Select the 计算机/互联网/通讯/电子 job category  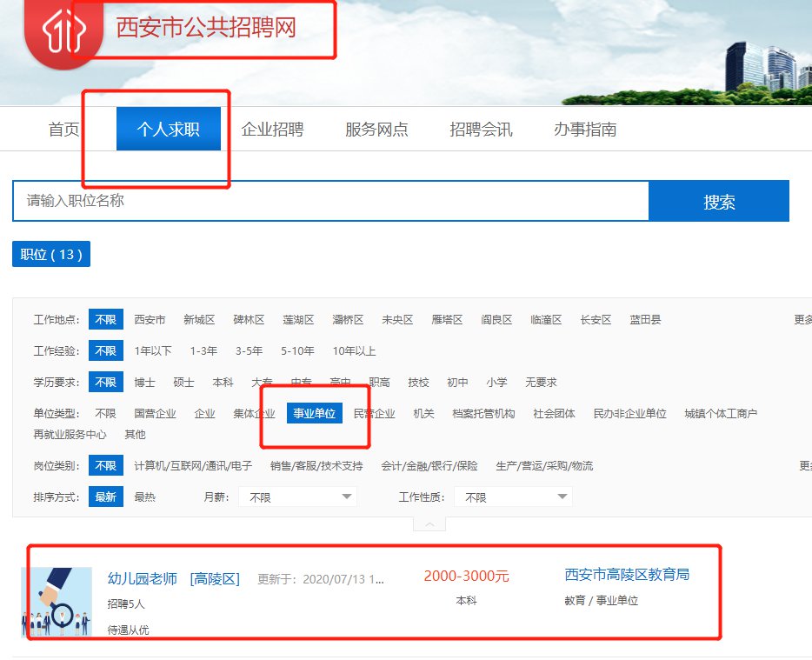point(193,466)
